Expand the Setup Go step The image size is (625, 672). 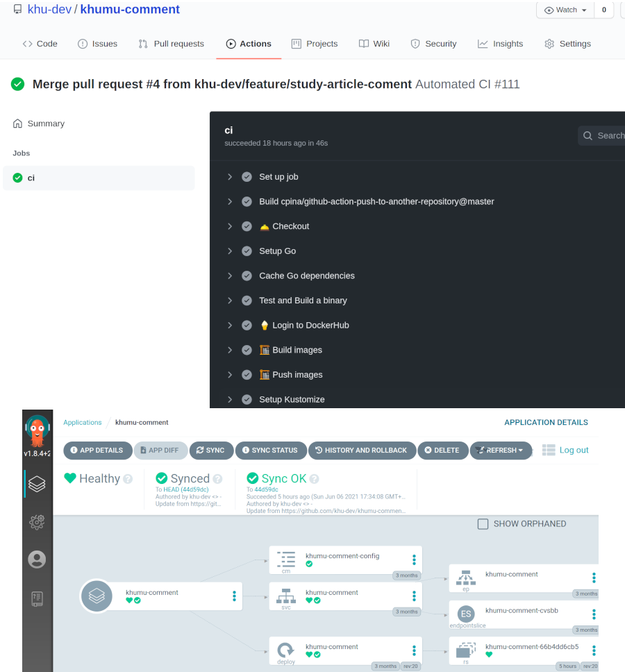point(230,251)
